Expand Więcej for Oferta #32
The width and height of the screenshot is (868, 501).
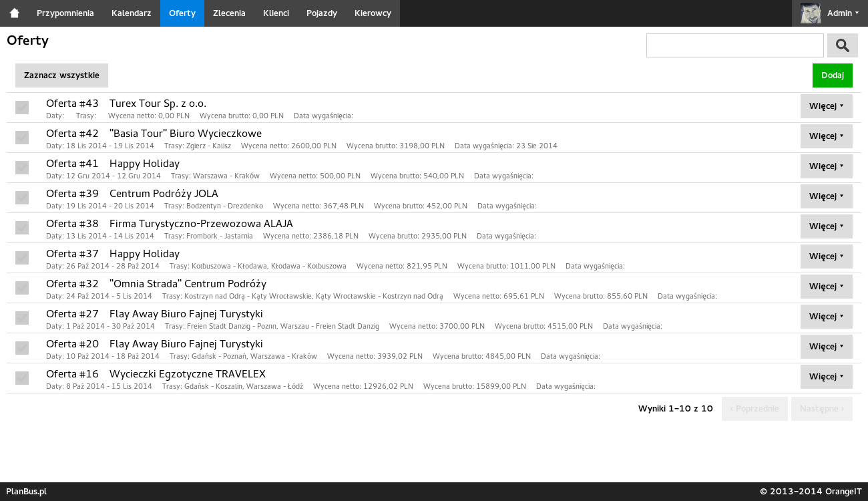(x=827, y=287)
